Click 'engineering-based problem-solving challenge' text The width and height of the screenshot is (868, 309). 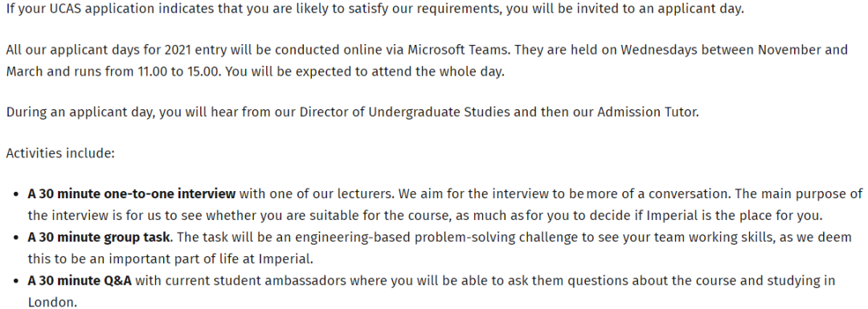pyautogui.click(x=423, y=237)
